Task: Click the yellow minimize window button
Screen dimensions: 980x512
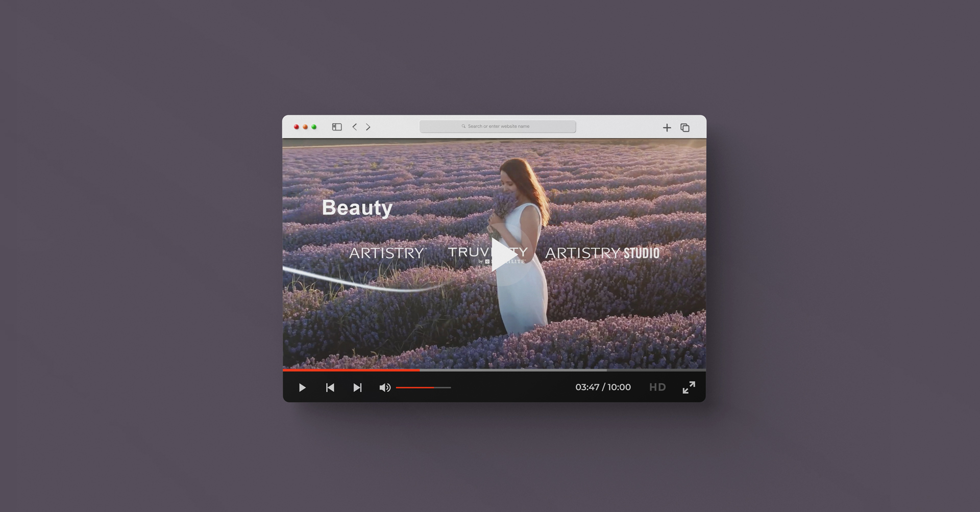Action: coord(305,127)
